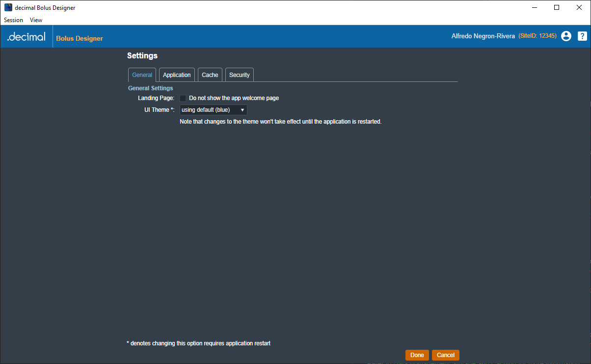This screenshot has width=591, height=364.
Task: Click the help question mark icon
Action: point(582,36)
